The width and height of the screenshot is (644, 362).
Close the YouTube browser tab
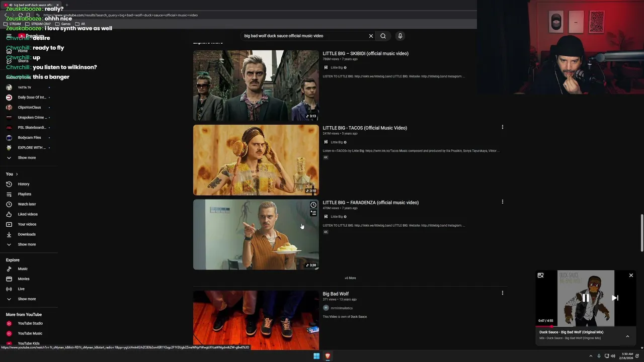click(x=57, y=5)
